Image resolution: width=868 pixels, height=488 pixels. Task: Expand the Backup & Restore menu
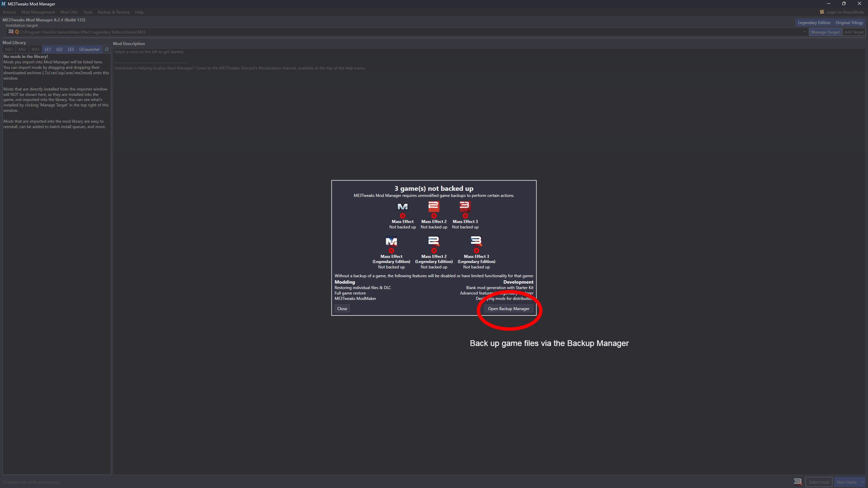pos(113,12)
